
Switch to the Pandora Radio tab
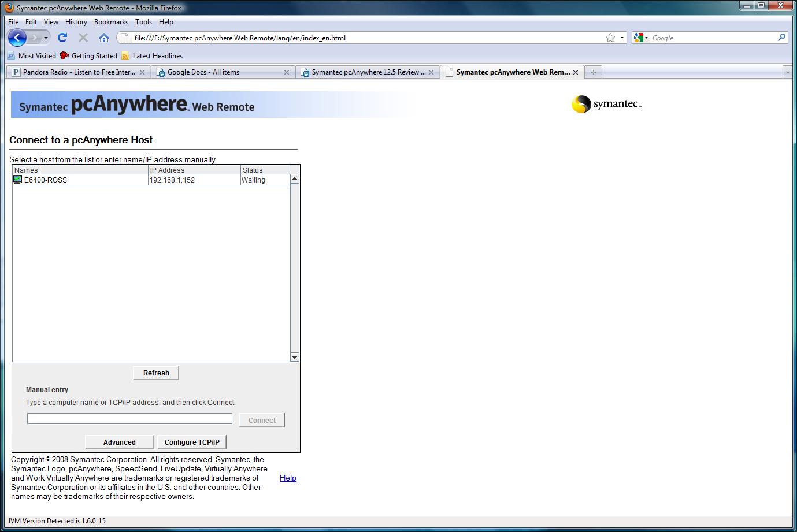(x=78, y=72)
